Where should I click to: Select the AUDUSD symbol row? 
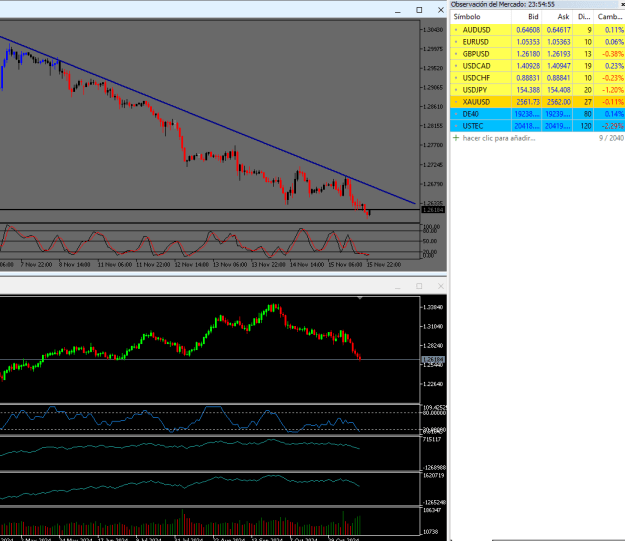537,30
